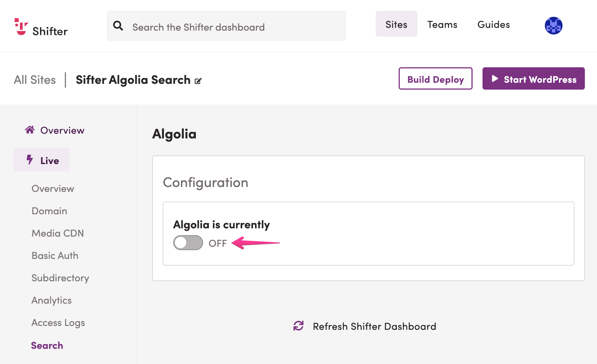Click the Shifter dashboard search field
597x364 pixels.
point(226,26)
